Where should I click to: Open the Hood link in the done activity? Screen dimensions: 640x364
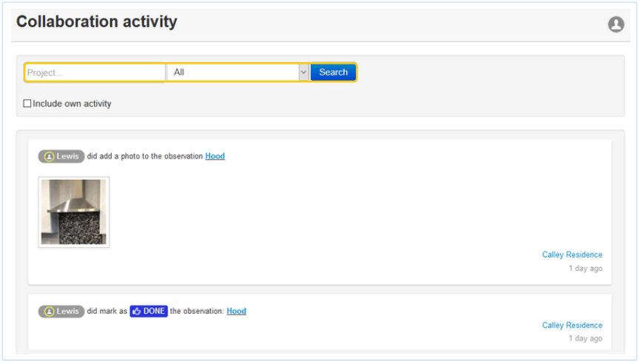(236, 311)
